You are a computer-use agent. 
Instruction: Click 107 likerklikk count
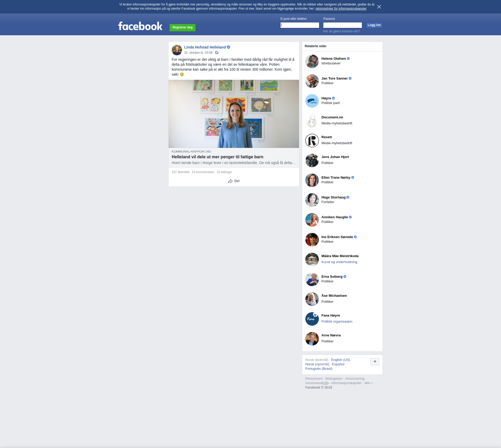click(181, 172)
